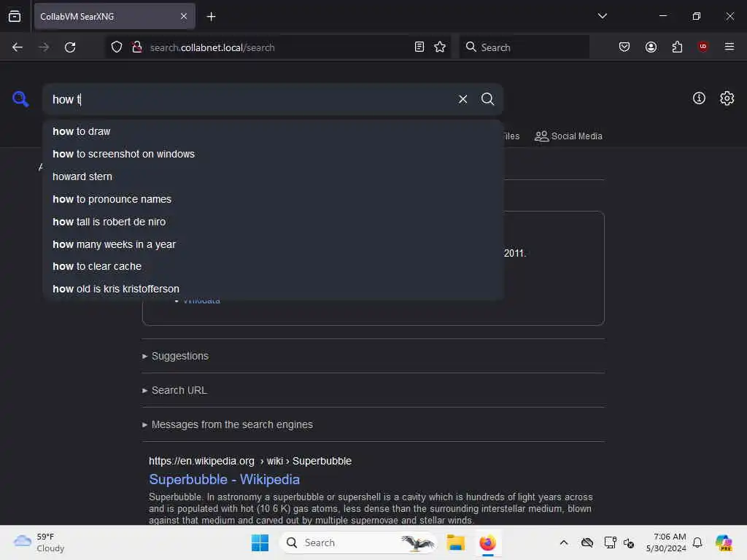Close the CollabVM SearXNG tab

(183, 16)
